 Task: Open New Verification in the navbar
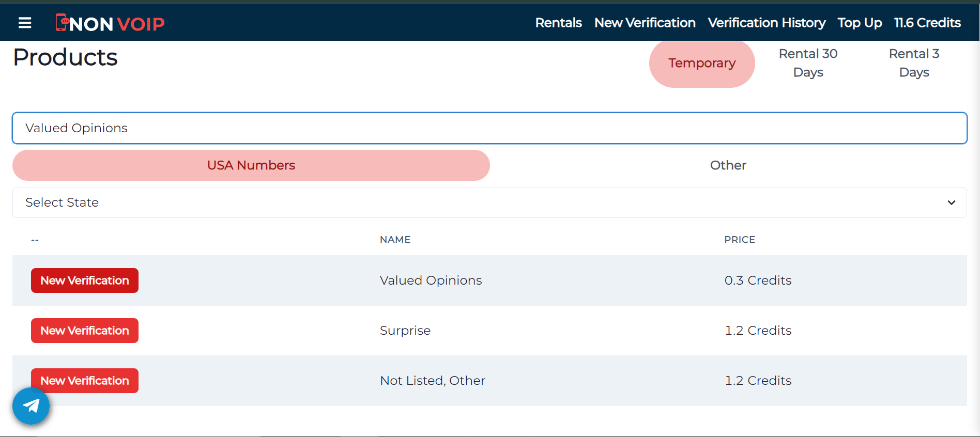pyautogui.click(x=645, y=23)
